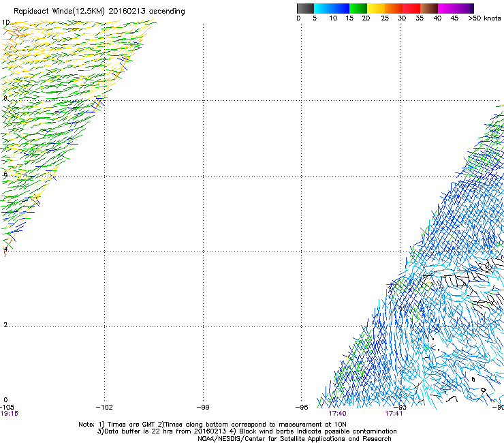Viewport: 504px width, 443px height.
Task: Click the longitude axis label '-93'
Action: (x=400, y=408)
